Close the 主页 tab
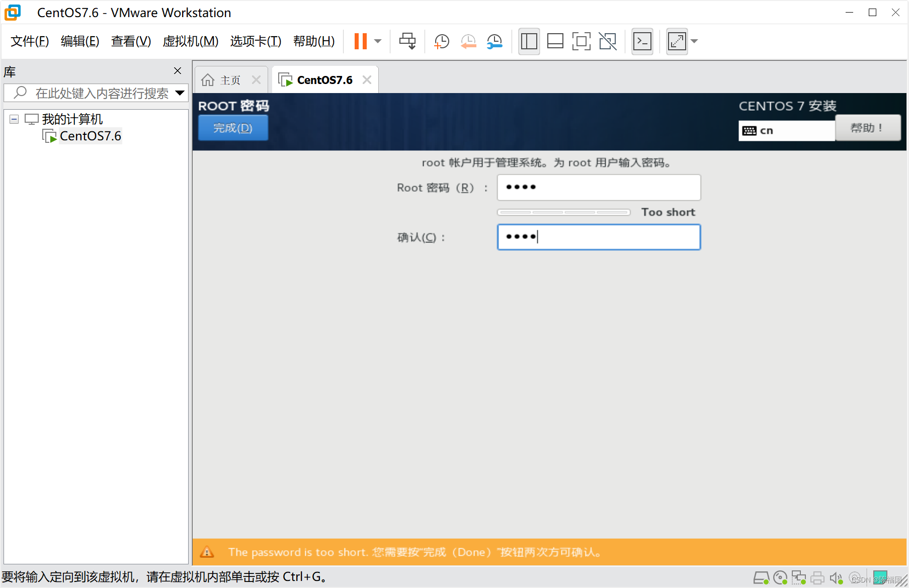 click(x=256, y=80)
